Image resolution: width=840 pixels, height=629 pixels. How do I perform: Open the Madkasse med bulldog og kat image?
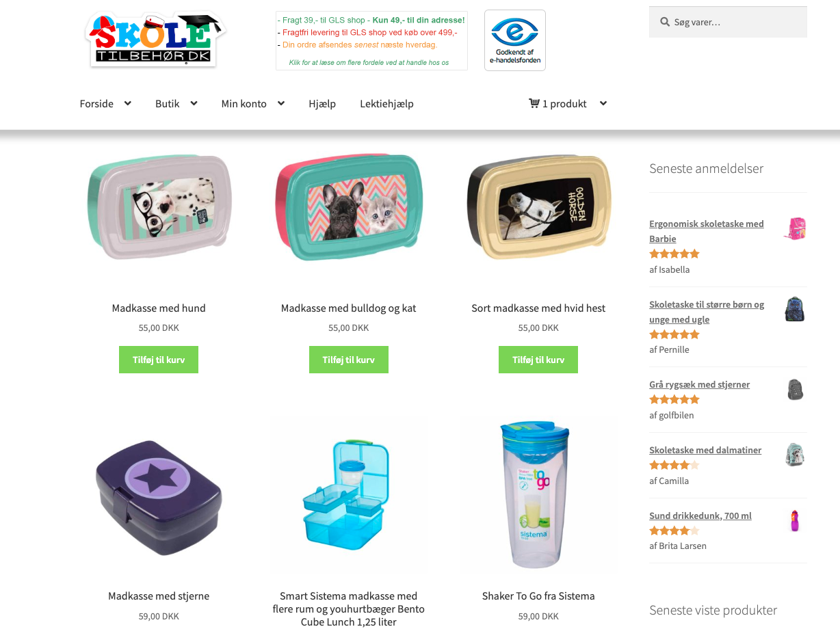(349, 207)
